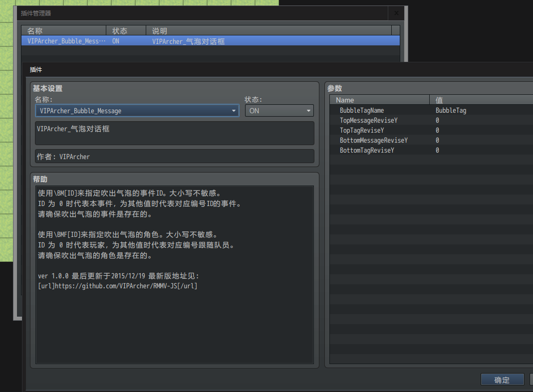
Task: Click the GitHub URL line in help text
Action: [118, 286]
